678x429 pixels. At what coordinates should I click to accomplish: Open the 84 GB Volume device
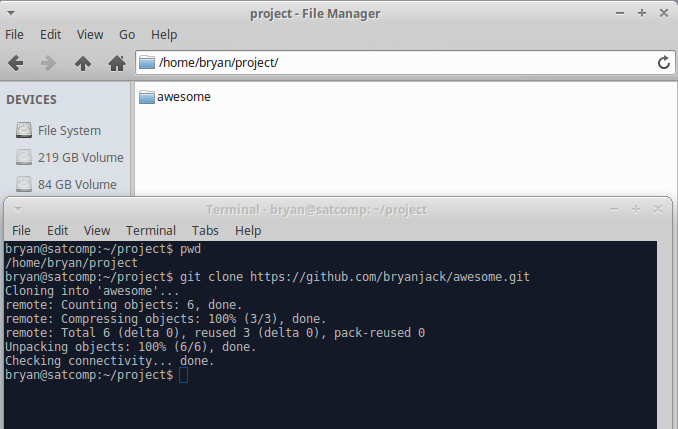[66, 184]
